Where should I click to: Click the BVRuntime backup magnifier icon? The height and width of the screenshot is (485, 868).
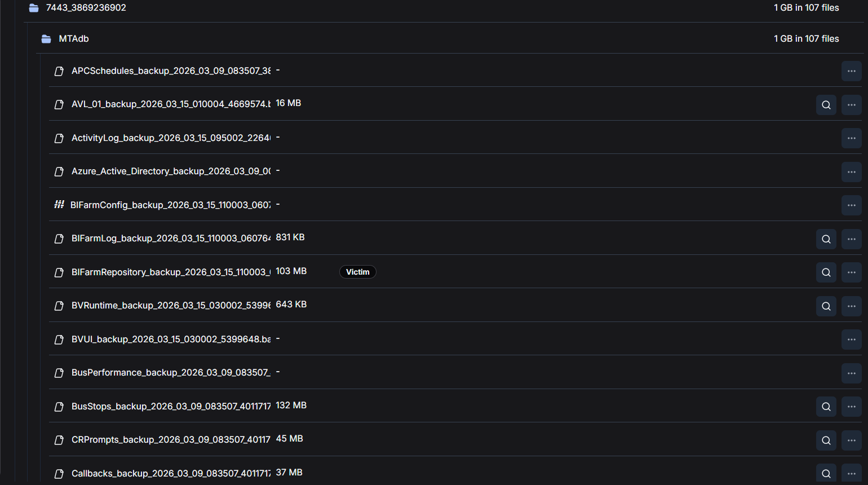click(826, 306)
